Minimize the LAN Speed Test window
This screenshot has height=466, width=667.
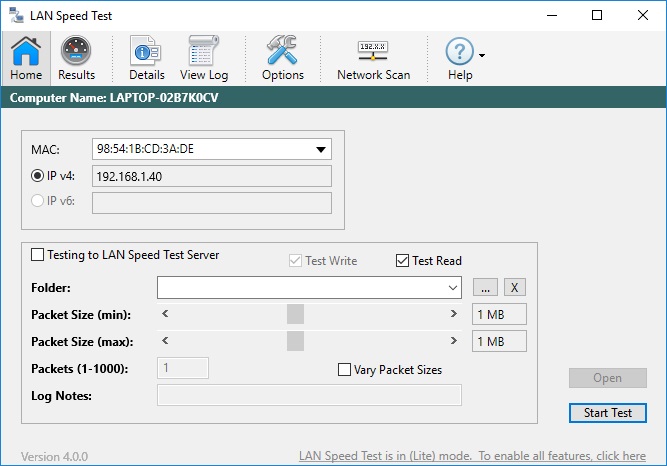(x=552, y=15)
